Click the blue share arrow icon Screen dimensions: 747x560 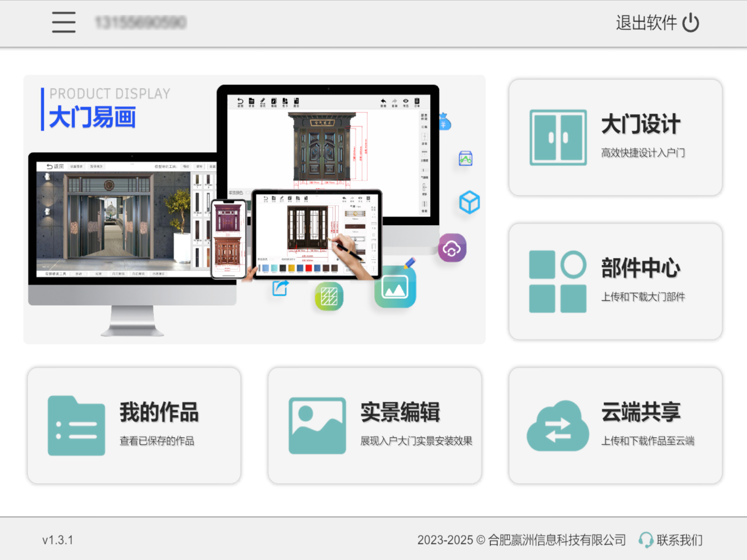click(280, 288)
